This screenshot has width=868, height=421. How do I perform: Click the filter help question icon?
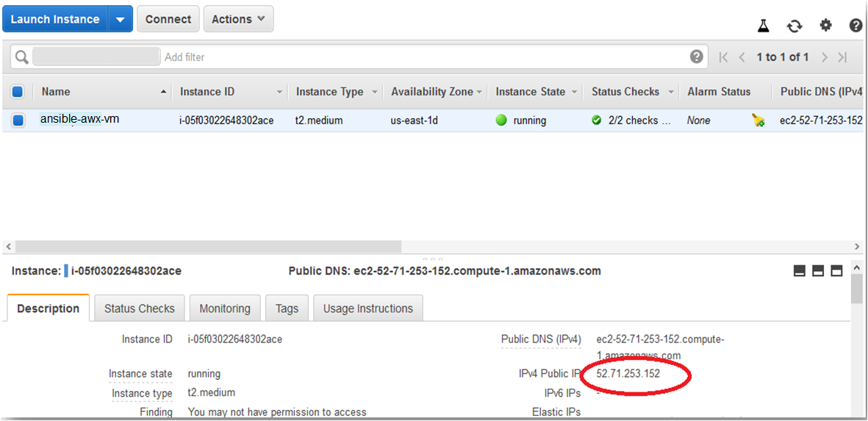697,57
